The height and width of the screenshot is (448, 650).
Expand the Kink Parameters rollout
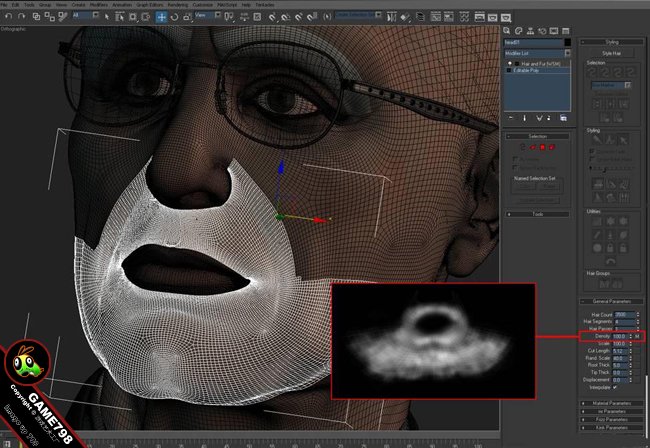(x=611, y=427)
